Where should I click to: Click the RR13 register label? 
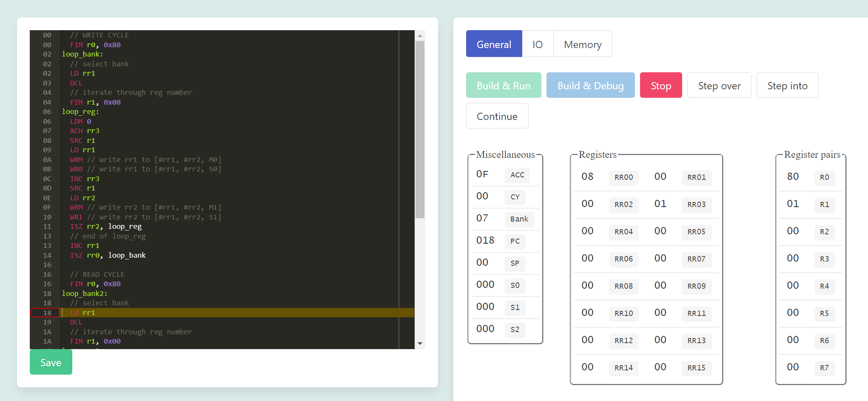coord(697,341)
